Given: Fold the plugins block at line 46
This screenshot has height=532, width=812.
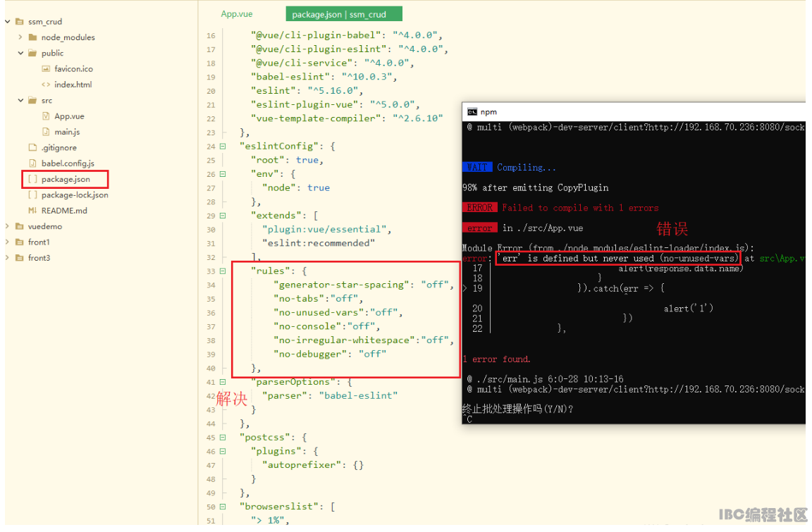Looking at the screenshot, I should 223,451.
